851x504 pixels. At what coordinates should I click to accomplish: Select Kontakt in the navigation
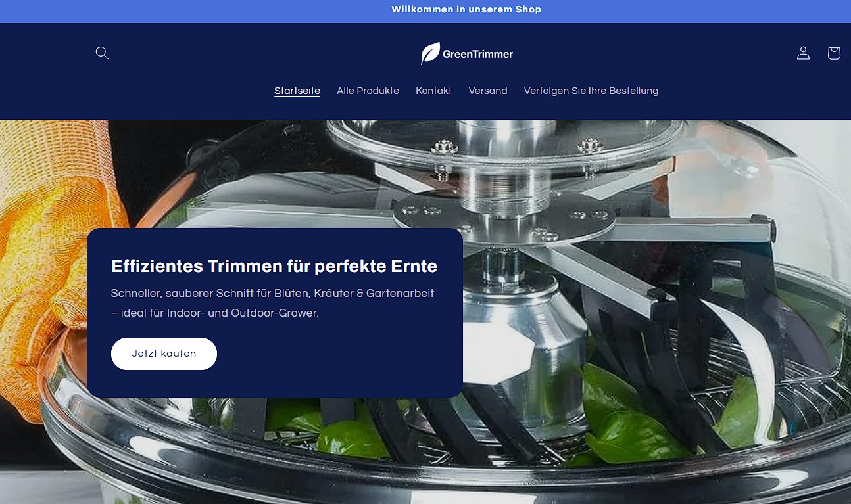coord(433,91)
